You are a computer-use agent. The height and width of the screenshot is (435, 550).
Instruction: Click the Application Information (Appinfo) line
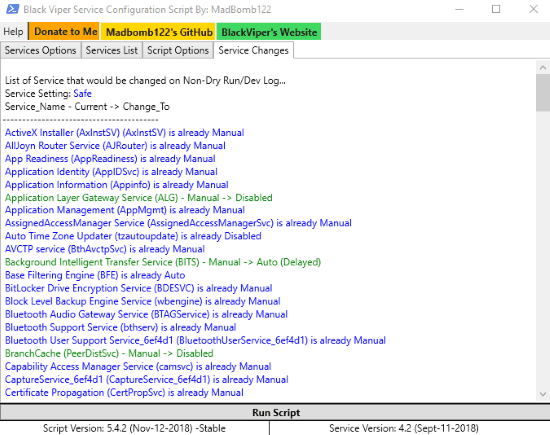tap(116, 185)
